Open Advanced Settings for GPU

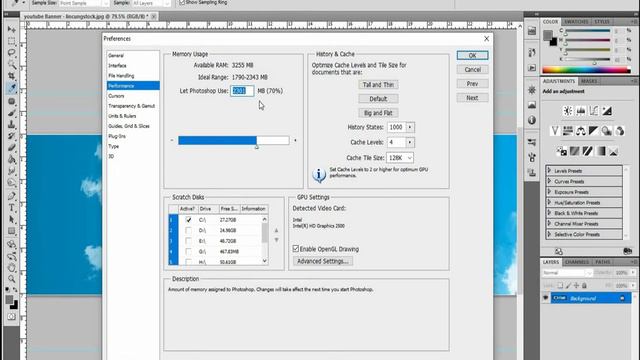point(322,261)
